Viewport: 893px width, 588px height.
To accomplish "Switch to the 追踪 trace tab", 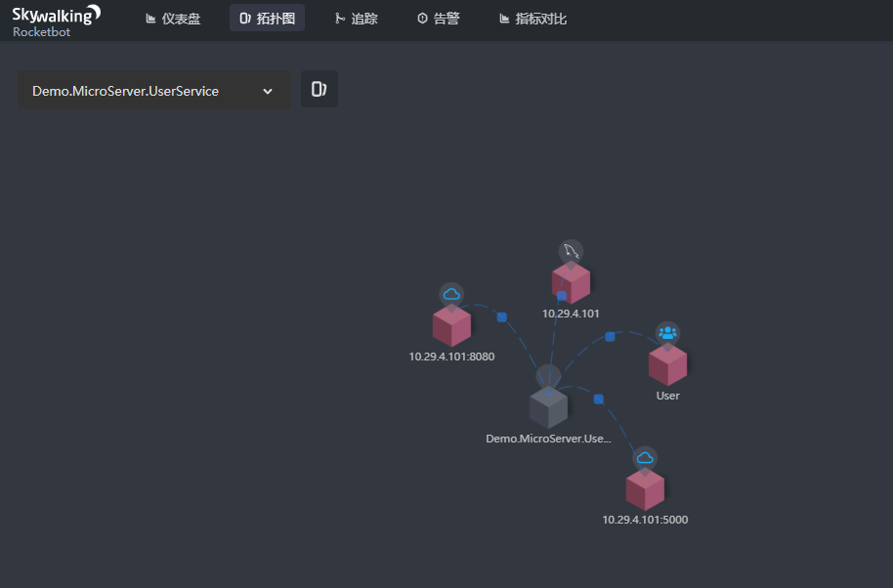I will (356, 17).
